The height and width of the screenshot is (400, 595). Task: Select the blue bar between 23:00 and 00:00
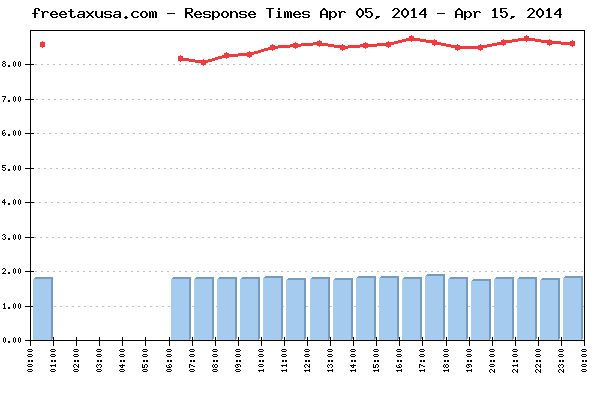(x=573, y=308)
